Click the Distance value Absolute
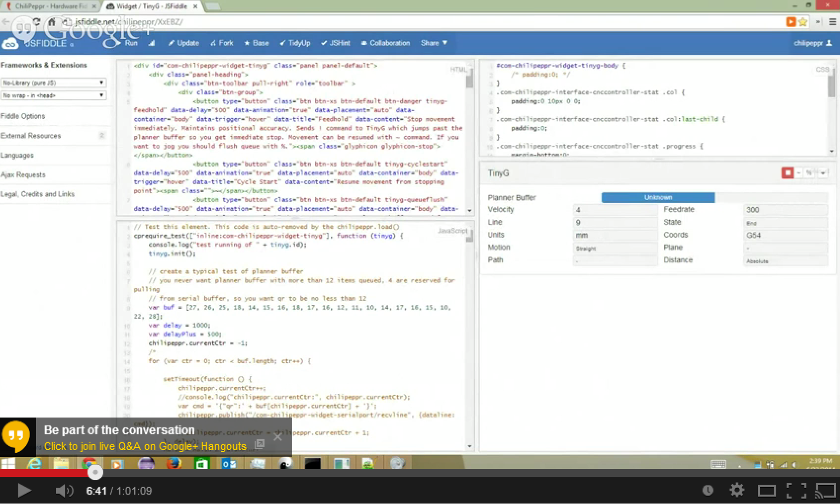This screenshot has width=840, height=504. (x=786, y=260)
